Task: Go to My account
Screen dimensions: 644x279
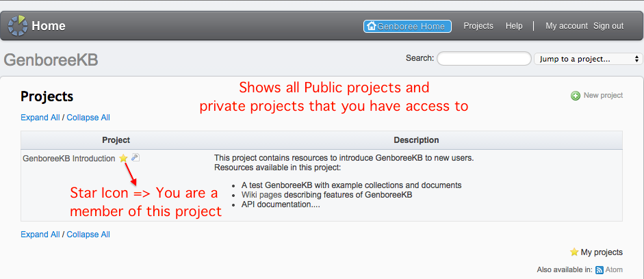Action: point(567,26)
